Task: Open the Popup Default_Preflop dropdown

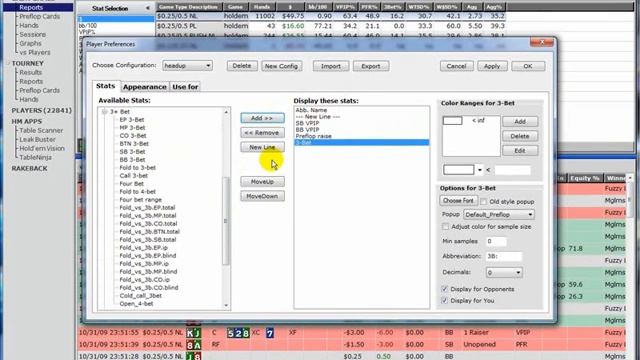Action: (499, 214)
